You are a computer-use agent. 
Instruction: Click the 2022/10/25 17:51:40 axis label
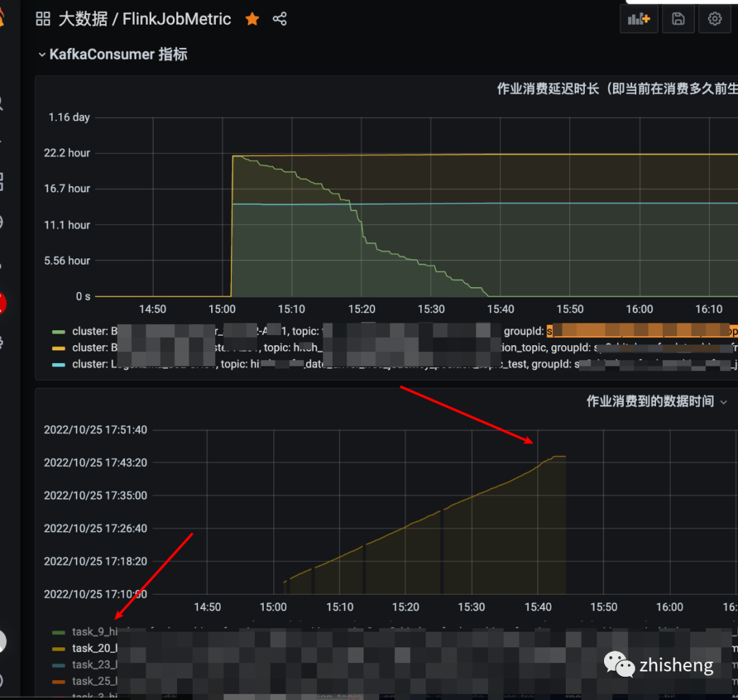[96, 430]
